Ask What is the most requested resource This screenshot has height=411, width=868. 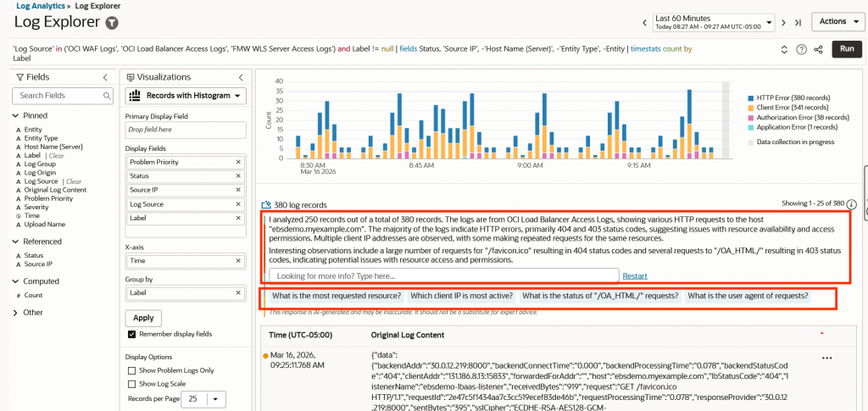pos(337,296)
